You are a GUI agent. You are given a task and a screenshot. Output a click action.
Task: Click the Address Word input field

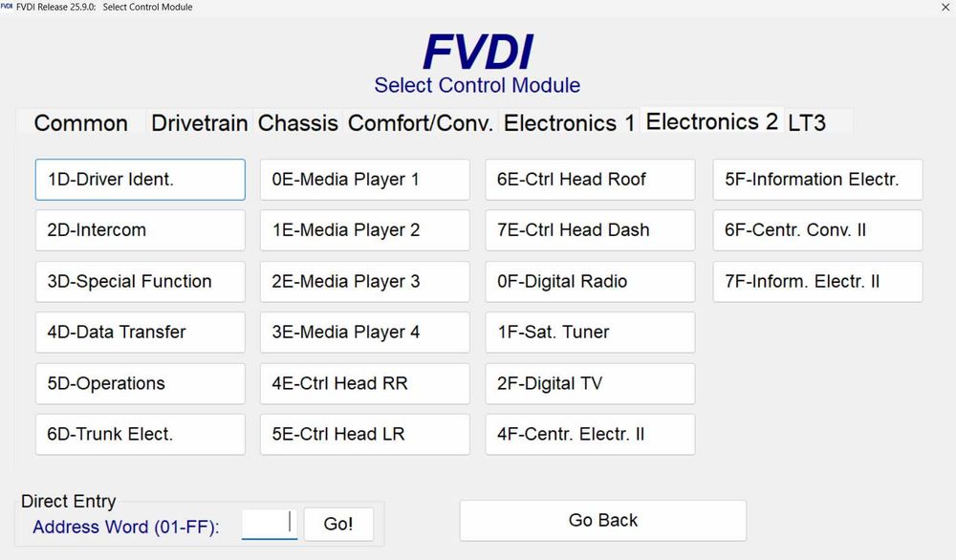[269, 524]
